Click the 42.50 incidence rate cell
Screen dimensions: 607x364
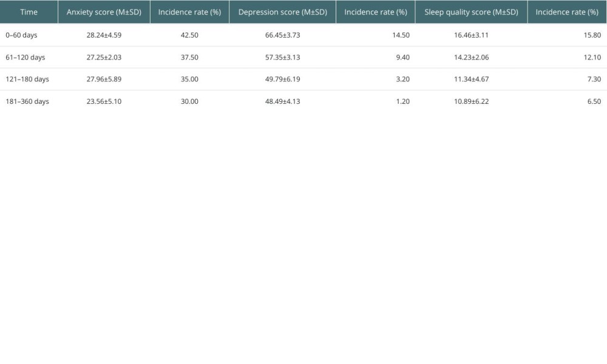click(189, 35)
